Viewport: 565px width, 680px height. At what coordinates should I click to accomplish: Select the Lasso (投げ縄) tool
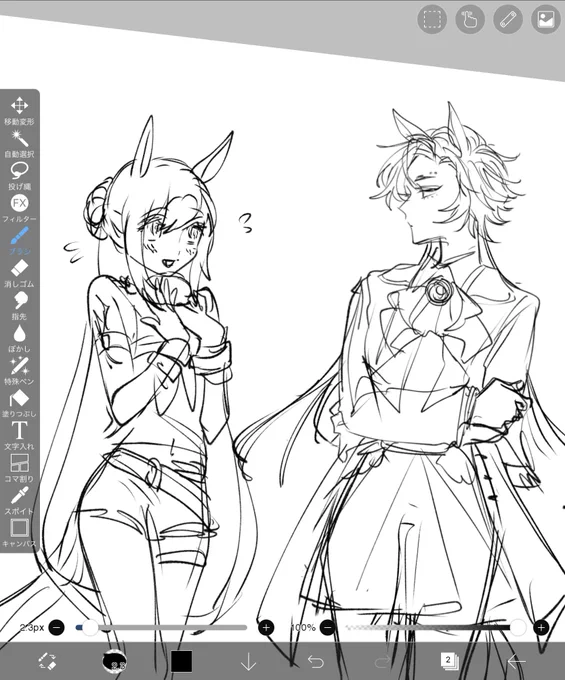click(19, 176)
